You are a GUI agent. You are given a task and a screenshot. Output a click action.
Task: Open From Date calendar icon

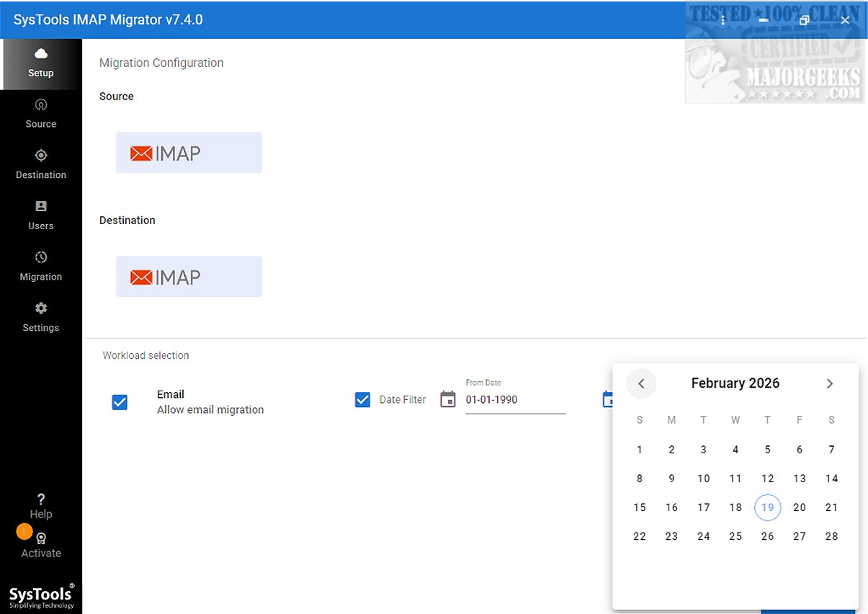[x=448, y=399]
